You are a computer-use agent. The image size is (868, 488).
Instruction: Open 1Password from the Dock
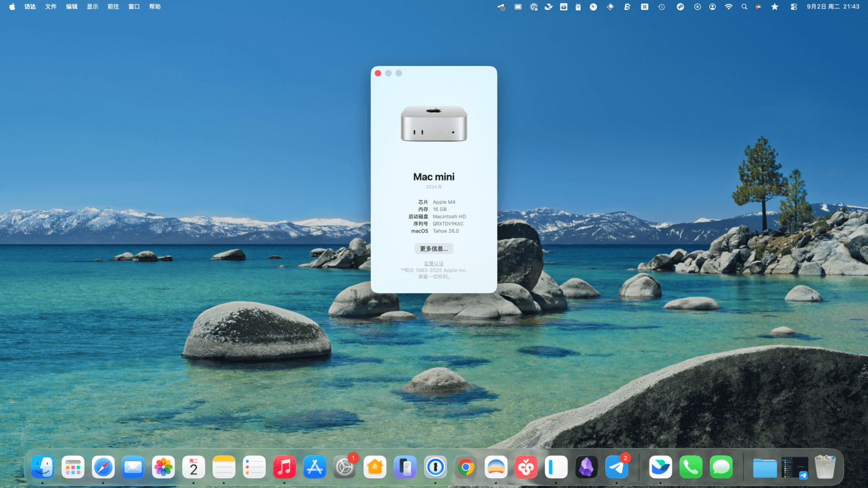pyautogui.click(x=435, y=467)
